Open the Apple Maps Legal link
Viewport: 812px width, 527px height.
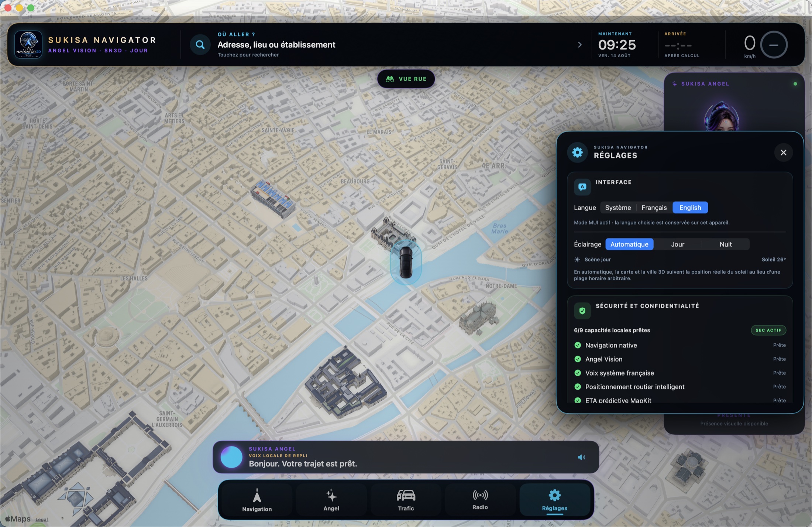[42, 520]
